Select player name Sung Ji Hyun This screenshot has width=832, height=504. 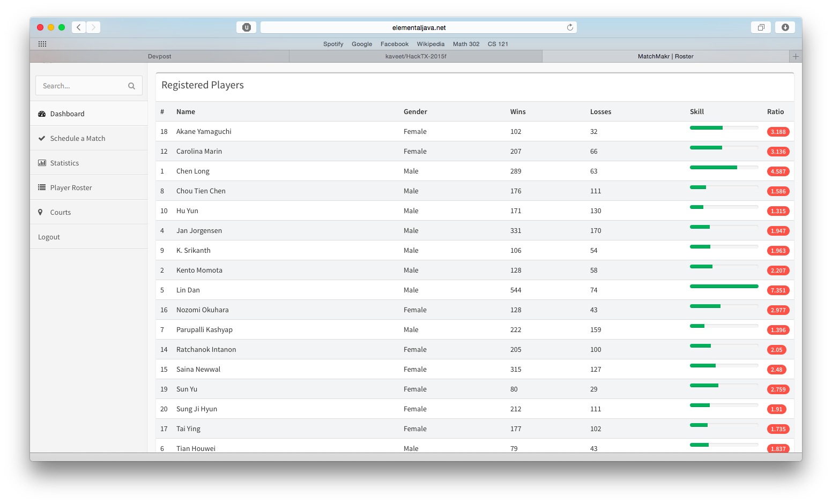click(197, 409)
